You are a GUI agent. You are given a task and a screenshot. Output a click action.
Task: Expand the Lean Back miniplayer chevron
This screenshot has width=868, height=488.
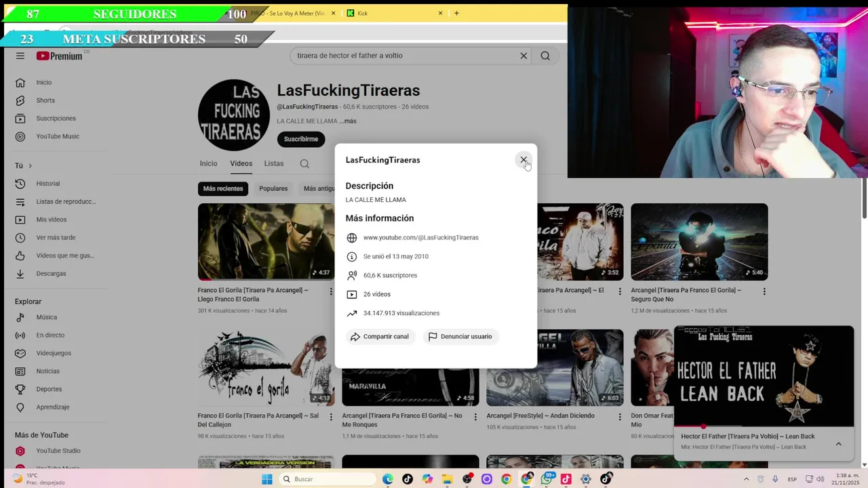pyautogui.click(x=839, y=444)
